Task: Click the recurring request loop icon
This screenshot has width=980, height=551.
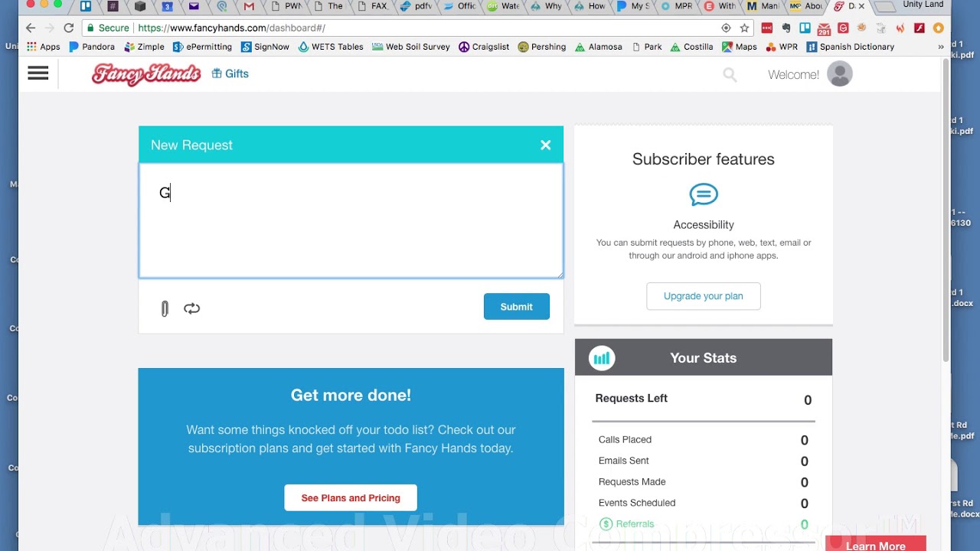Action: 191,308
